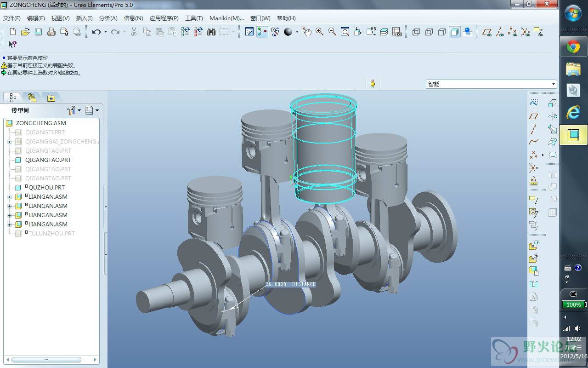Expand the first LIANGAN.ASM node
The height and width of the screenshot is (368, 588).
[x=9, y=197]
